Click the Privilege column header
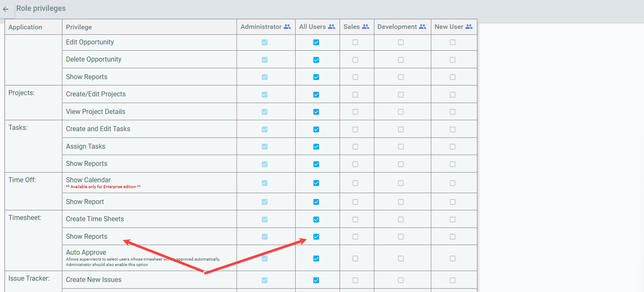644x292 pixels. click(79, 27)
